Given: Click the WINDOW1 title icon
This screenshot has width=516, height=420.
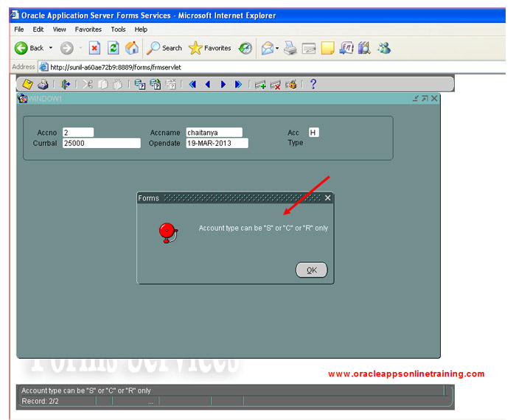Looking at the screenshot, I should pos(23,98).
